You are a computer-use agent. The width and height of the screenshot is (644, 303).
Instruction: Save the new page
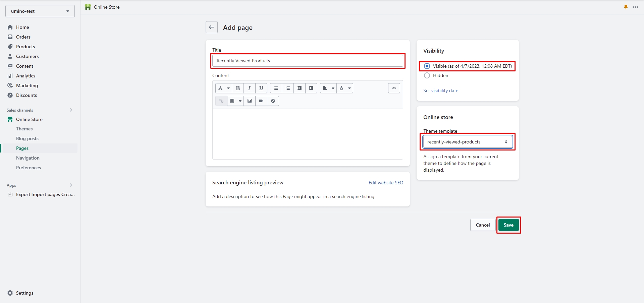[x=508, y=225]
